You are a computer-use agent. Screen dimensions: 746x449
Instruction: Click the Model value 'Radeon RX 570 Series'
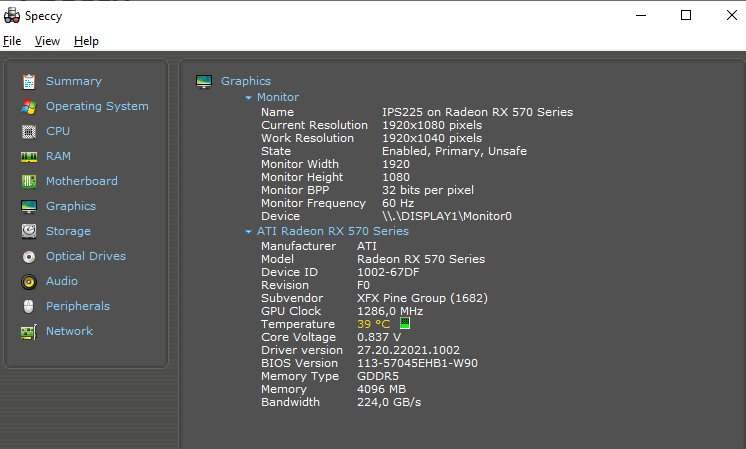click(421, 259)
